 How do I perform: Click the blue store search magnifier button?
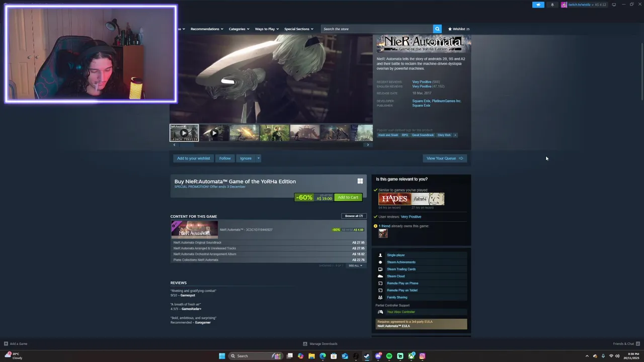point(437,29)
